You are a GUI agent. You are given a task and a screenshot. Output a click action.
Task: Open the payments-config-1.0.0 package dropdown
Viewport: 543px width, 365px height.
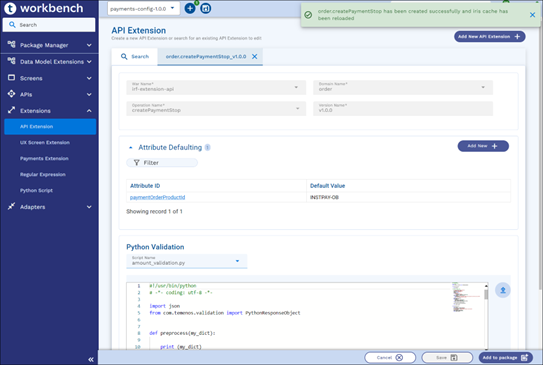coord(143,8)
